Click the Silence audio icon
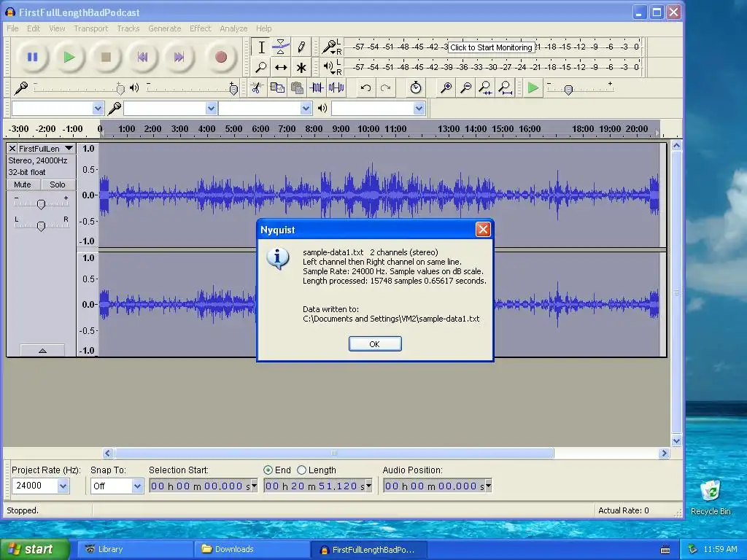 pos(336,87)
